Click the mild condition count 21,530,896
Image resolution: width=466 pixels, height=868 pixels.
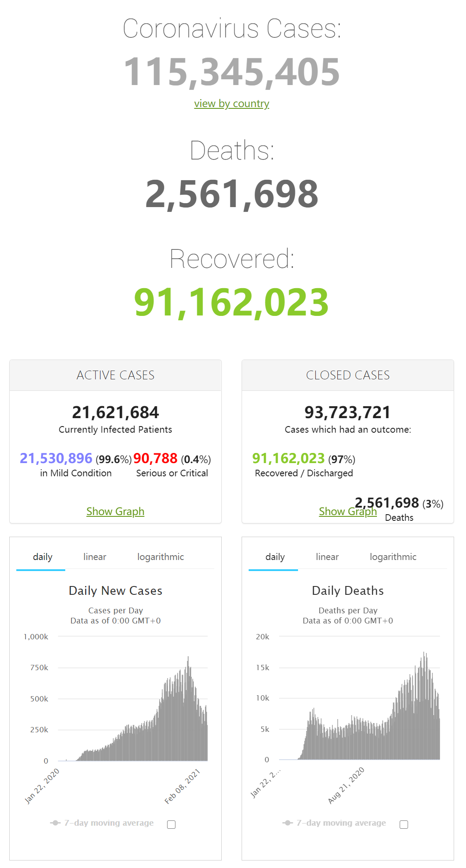point(56,458)
